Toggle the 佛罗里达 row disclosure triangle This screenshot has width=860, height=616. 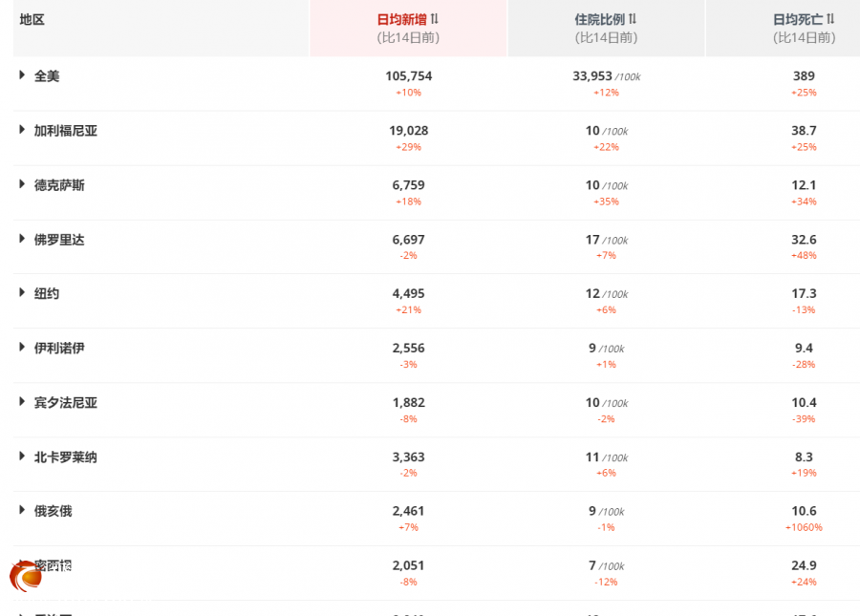(22, 239)
